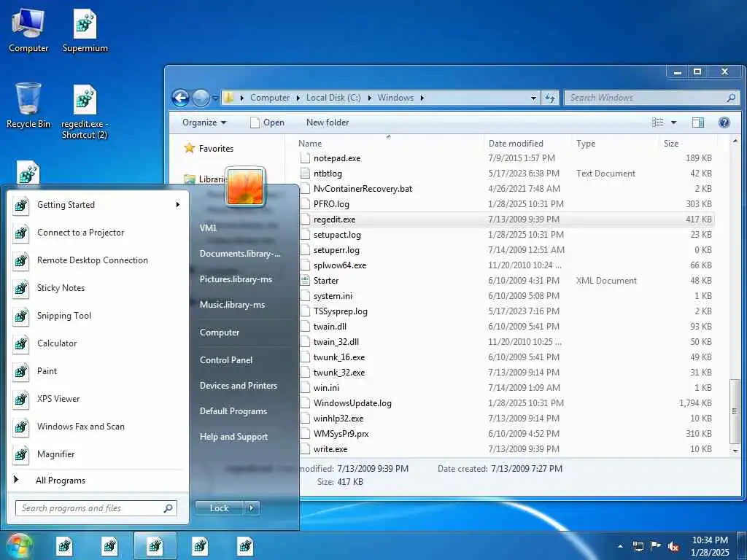This screenshot has width=747, height=560.
Task: Sort files by Date modified column header
Action: click(516, 144)
